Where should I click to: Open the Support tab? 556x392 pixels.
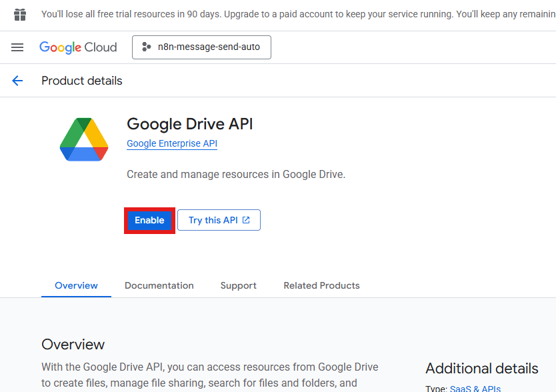pyautogui.click(x=238, y=285)
